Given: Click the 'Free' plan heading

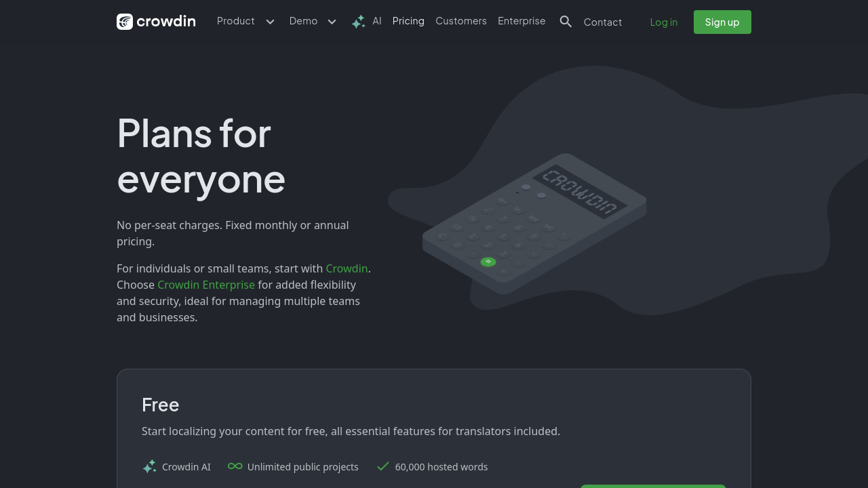Looking at the screenshot, I should click(161, 405).
